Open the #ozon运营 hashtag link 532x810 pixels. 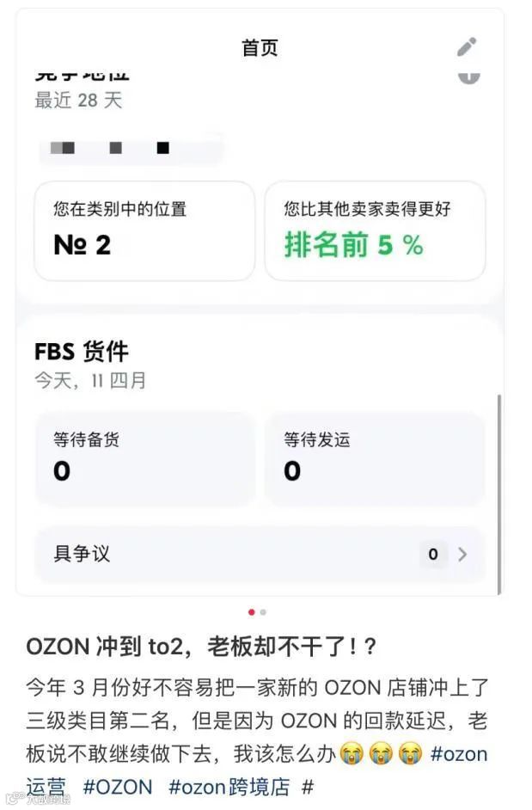tap(458, 754)
